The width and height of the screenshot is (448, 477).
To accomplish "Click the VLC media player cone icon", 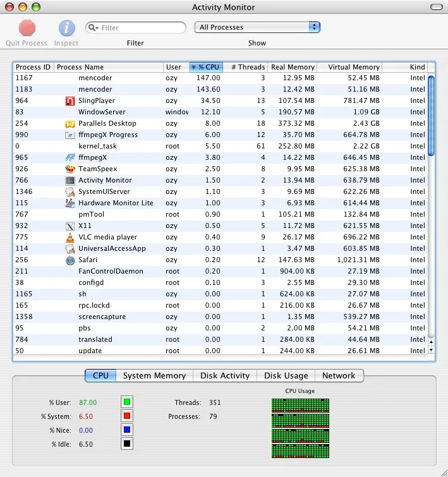I will tap(70, 237).
